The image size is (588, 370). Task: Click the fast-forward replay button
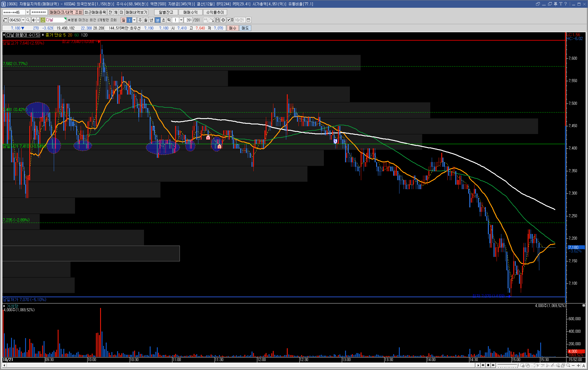493,365
